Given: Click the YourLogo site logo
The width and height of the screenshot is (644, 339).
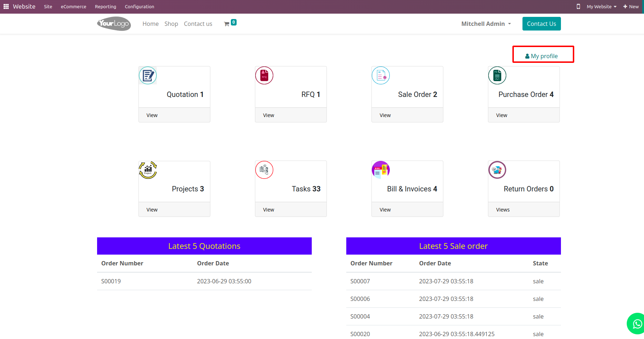Looking at the screenshot, I should point(114,24).
